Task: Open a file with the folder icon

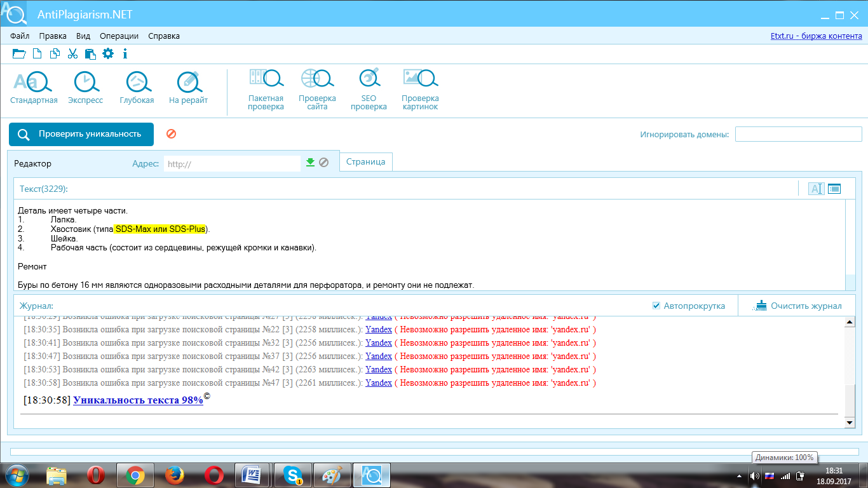Action: coord(19,54)
